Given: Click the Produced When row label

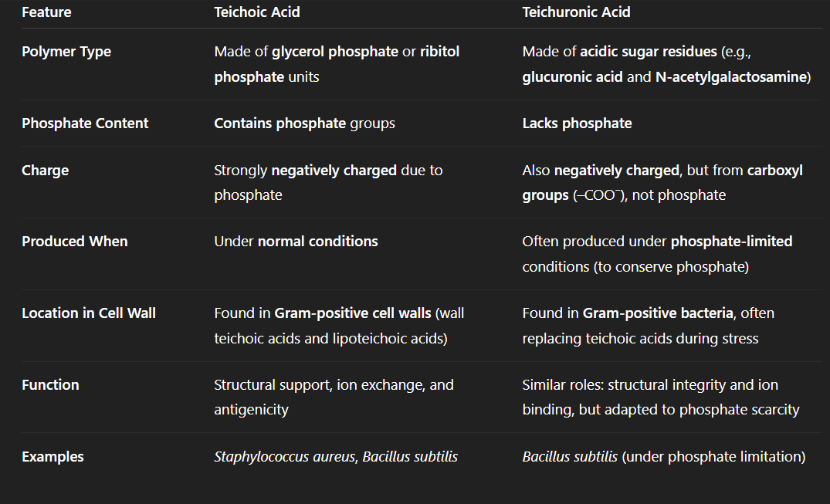Looking at the screenshot, I should point(75,242).
